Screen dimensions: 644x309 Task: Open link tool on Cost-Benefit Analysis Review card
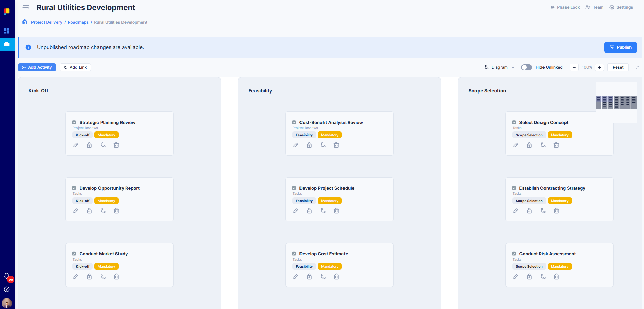coord(323,145)
